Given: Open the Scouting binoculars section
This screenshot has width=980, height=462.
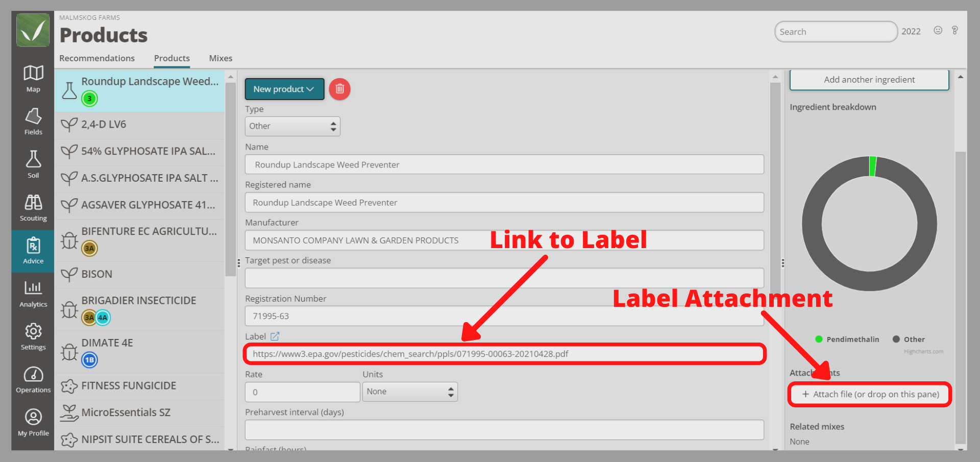Looking at the screenshot, I should tap(33, 207).
